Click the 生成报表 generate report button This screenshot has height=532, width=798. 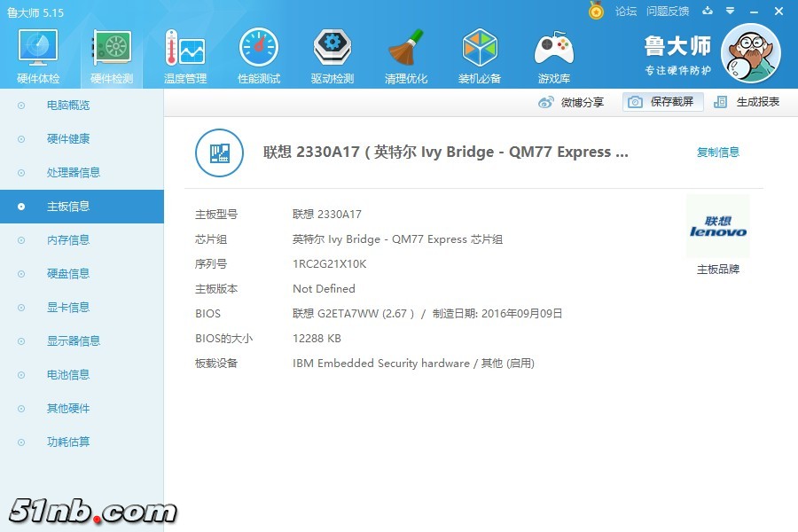747,102
